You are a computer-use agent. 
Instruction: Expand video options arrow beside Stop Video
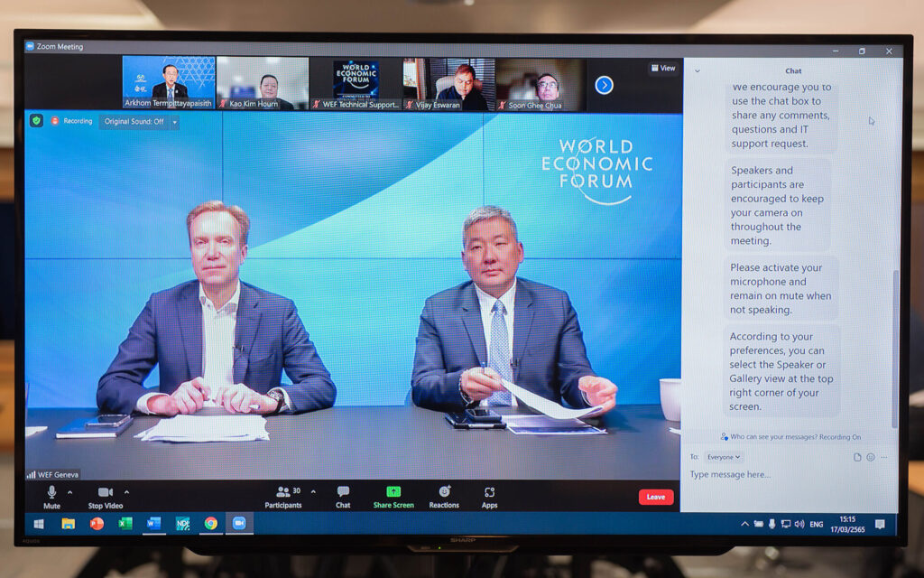click(x=126, y=492)
